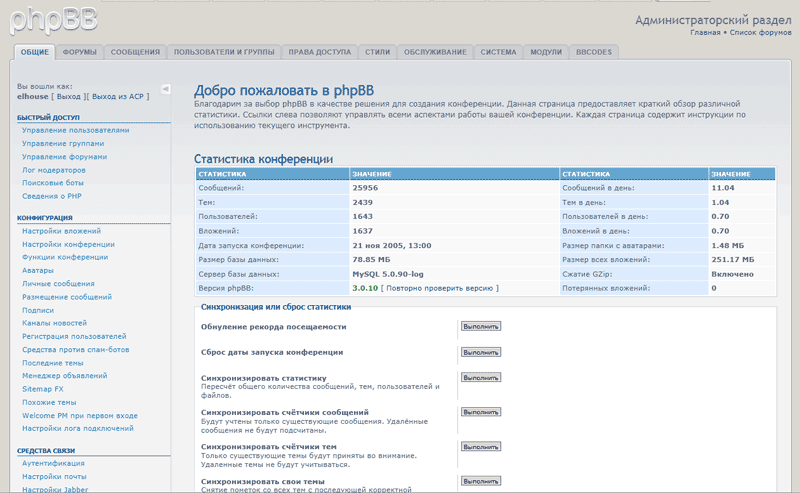Select the МОДУЛИ tab

546,52
